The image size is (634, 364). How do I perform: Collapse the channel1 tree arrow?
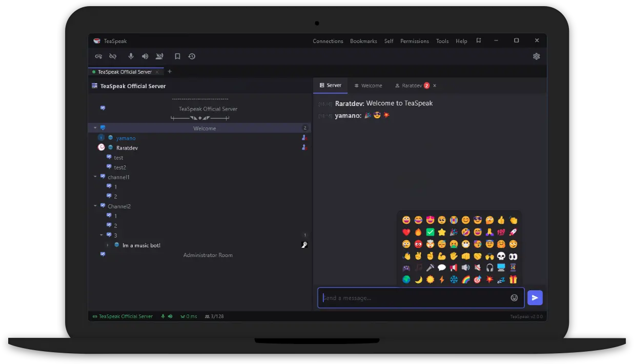click(x=95, y=177)
